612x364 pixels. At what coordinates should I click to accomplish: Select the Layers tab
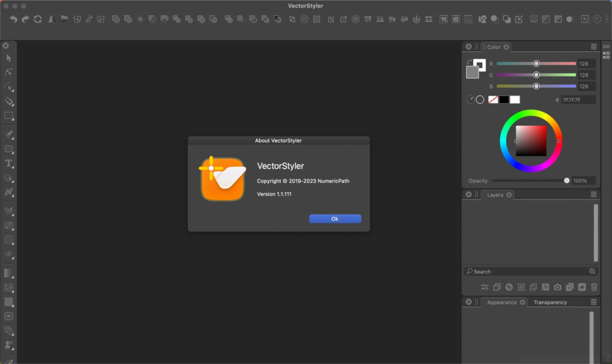click(x=495, y=195)
